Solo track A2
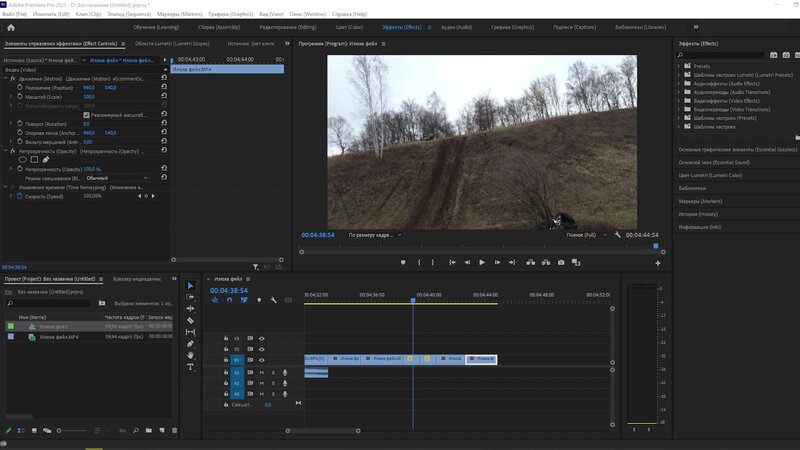Image resolution: width=800 pixels, height=450 pixels. click(273, 383)
